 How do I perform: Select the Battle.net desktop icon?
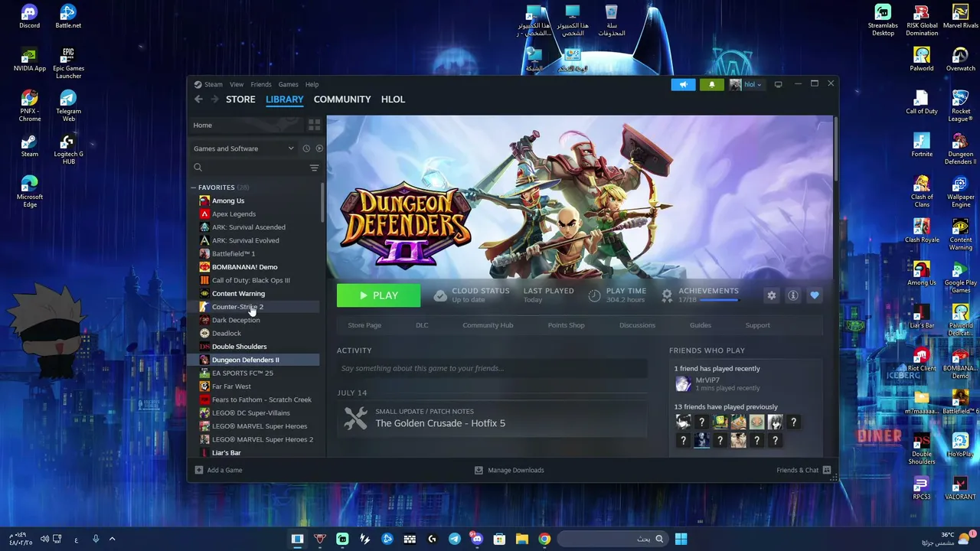[x=68, y=16]
